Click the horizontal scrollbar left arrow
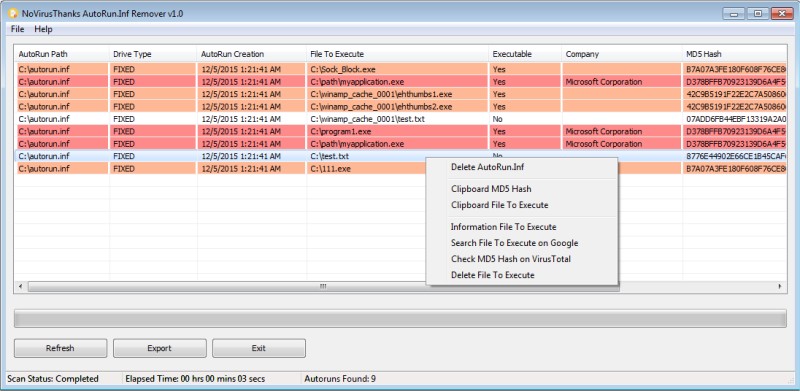800x392 pixels. [20, 287]
